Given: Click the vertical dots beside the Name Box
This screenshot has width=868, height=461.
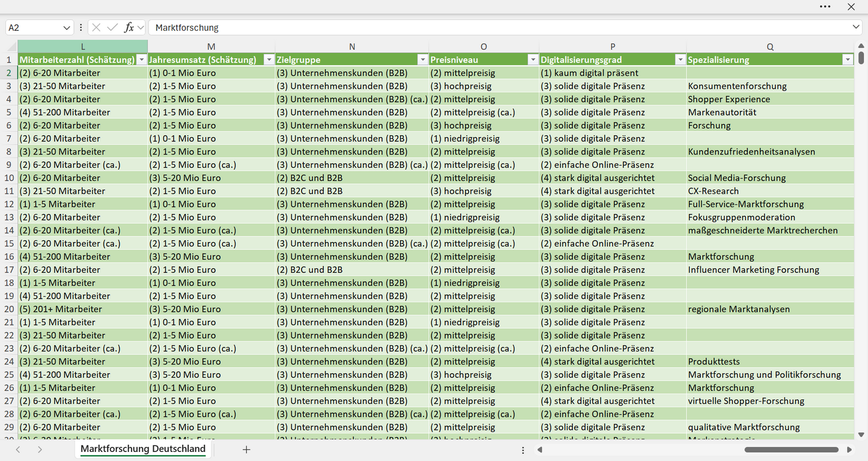Looking at the screenshot, I should point(81,28).
